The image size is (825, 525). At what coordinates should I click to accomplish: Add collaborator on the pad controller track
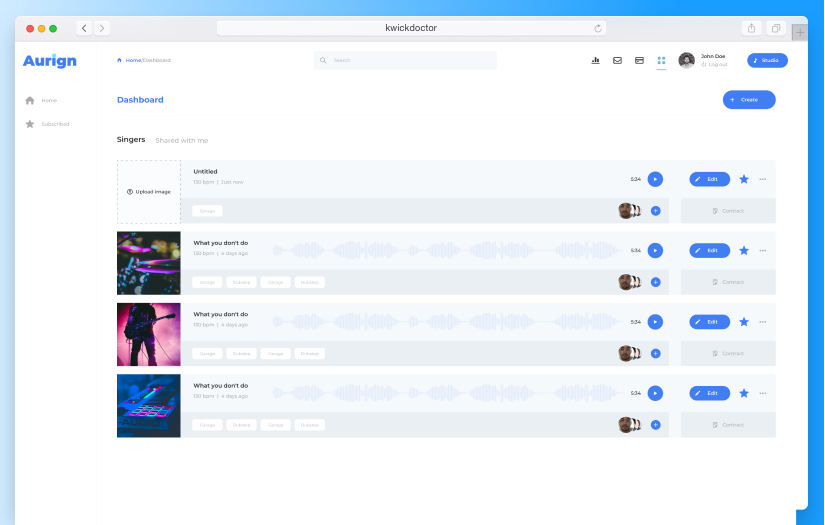[656, 425]
